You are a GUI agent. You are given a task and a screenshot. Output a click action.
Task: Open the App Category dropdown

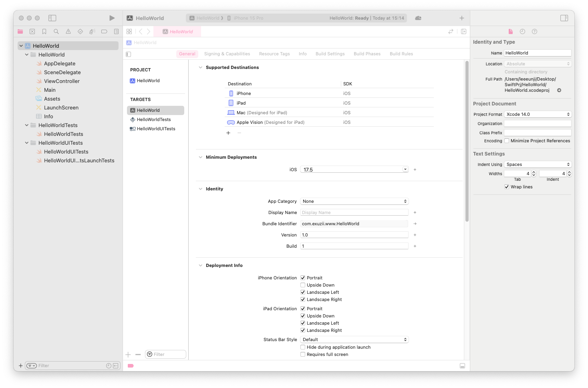coord(354,201)
